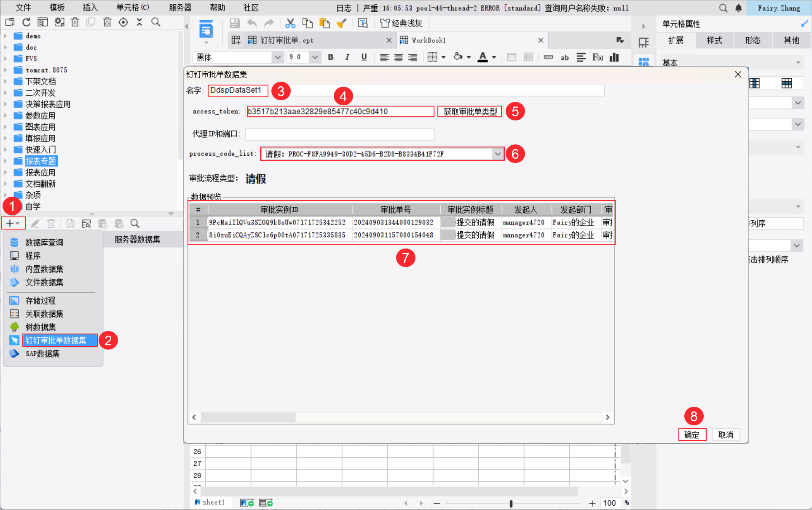
Task: Click the 获取审批单类型 button
Action: (x=470, y=112)
